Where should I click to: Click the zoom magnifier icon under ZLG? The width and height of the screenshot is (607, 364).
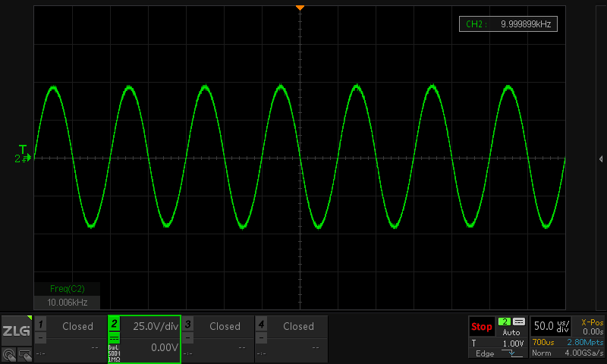(x=8, y=353)
